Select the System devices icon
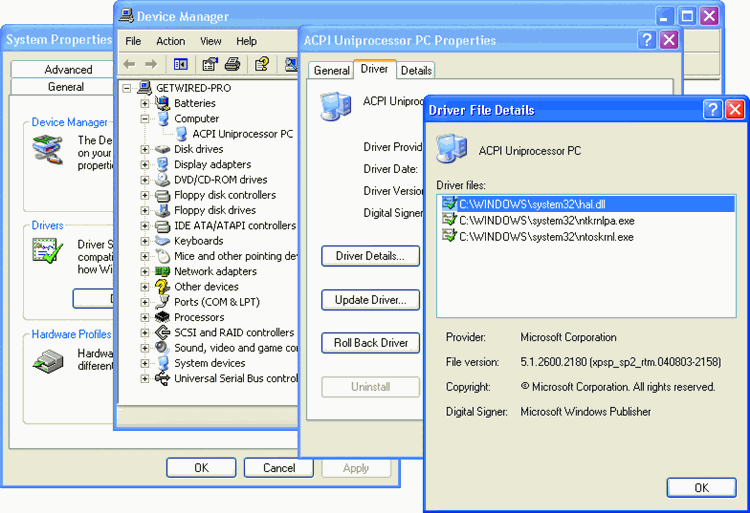This screenshot has width=750, height=513. click(x=163, y=363)
